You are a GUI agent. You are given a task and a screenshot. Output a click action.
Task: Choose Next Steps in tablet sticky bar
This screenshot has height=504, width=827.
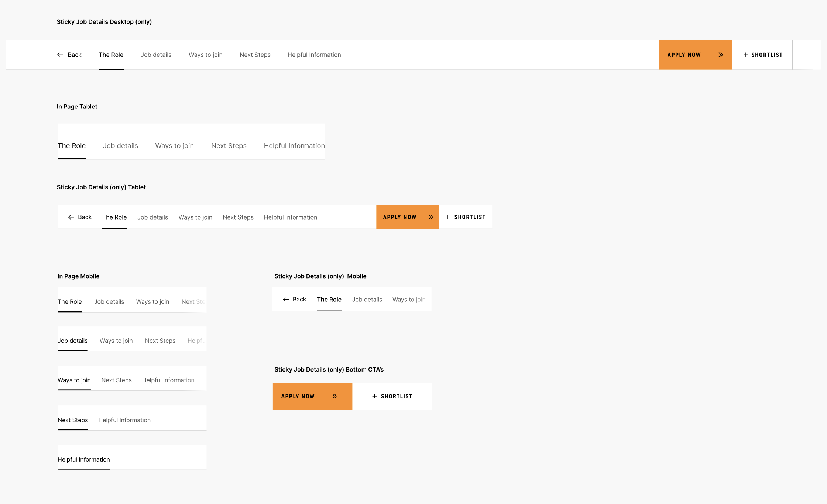coord(238,217)
